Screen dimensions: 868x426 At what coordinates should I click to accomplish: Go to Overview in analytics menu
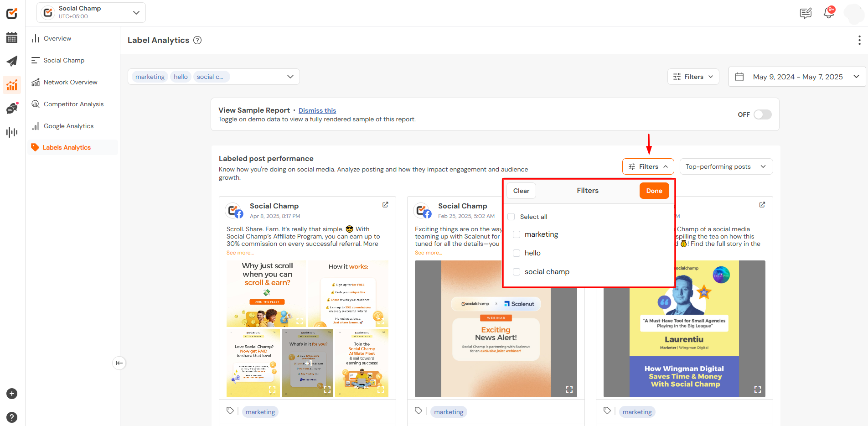click(57, 38)
